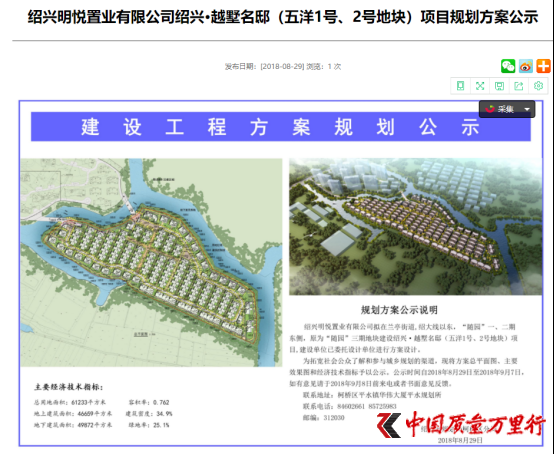This screenshot has height=454, width=554.
Task: Click the 主要经济技术指标 heading
Action: (69, 387)
